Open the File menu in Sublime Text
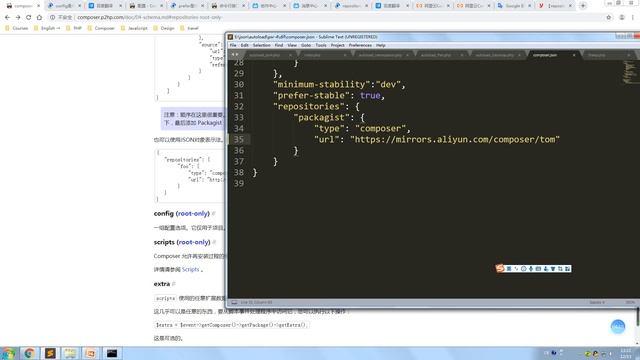Screen dimensions: 640x360 click(233, 45)
